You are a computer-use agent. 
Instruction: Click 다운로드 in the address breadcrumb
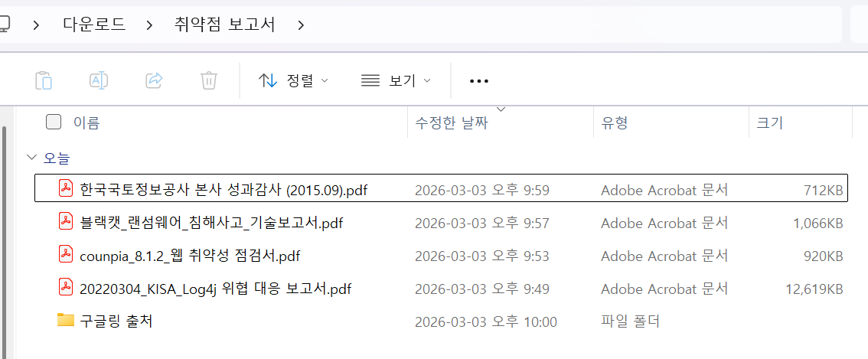click(94, 24)
